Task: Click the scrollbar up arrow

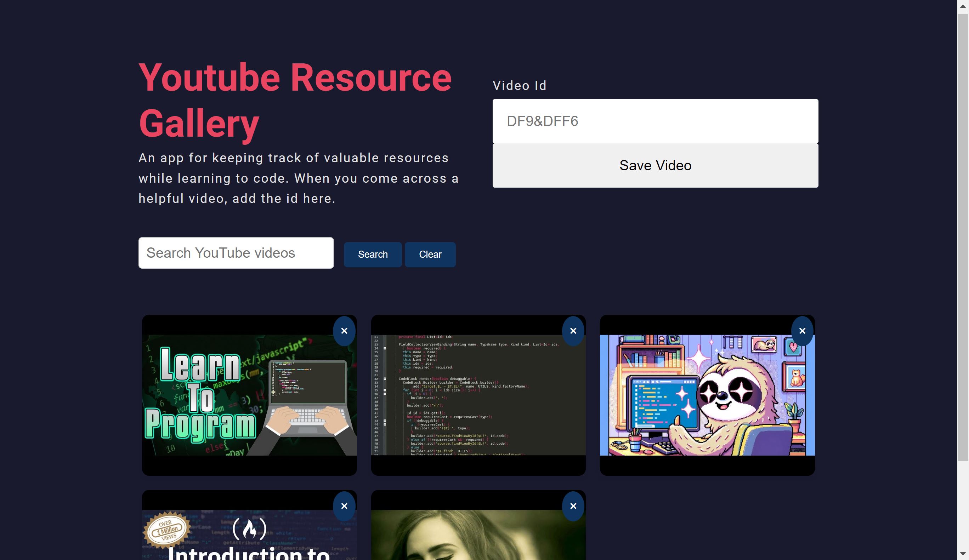Action: point(963,6)
